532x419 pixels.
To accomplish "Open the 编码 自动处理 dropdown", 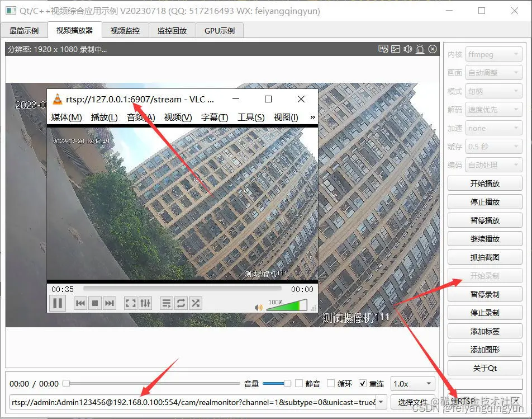I will click(x=493, y=165).
